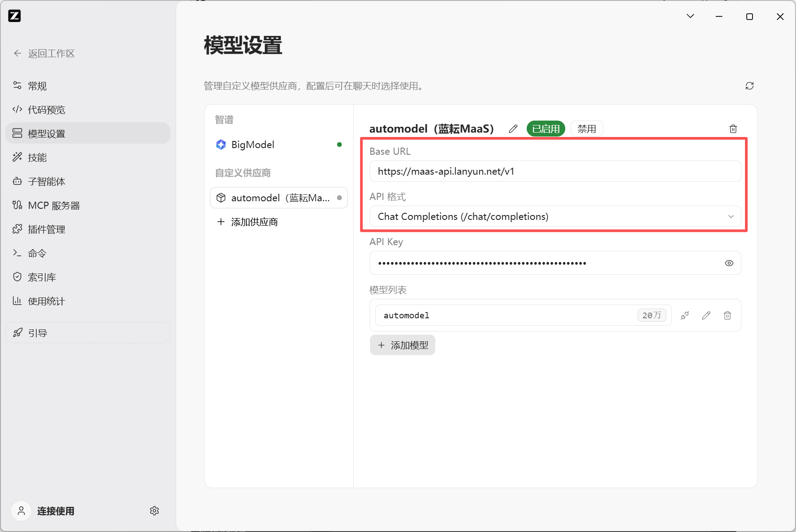Open the title bar chevron dropdown
This screenshot has height=532, width=796.
pos(690,16)
